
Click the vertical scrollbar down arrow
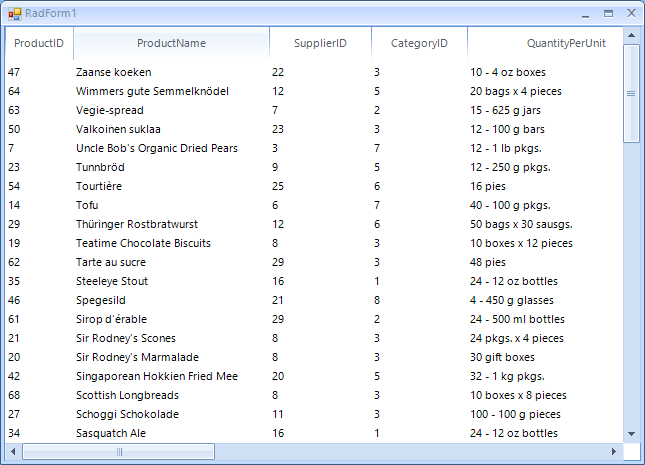point(631,434)
